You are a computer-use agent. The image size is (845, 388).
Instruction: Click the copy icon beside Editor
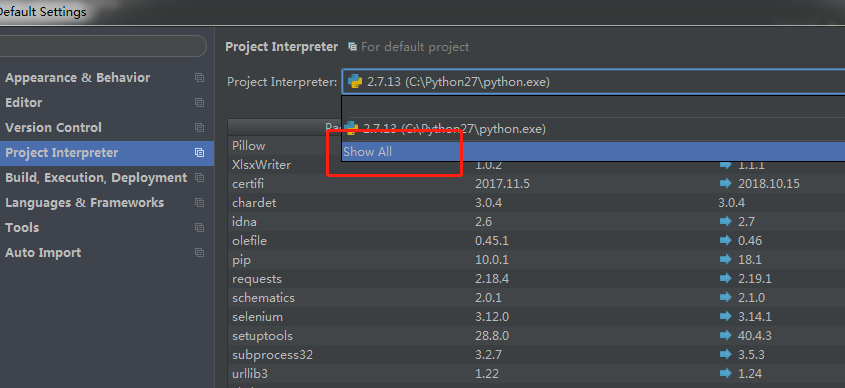point(199,102)
